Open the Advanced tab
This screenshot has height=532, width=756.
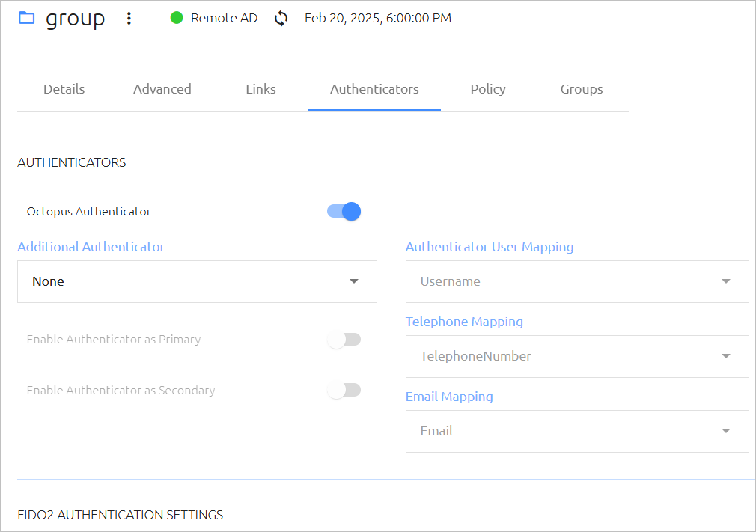tap(162, 89)
